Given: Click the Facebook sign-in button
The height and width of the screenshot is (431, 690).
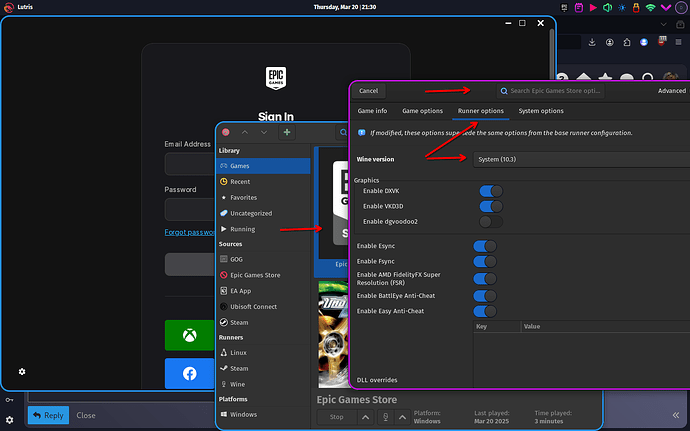Looking at the screenshot, I should tap(190, 373).
